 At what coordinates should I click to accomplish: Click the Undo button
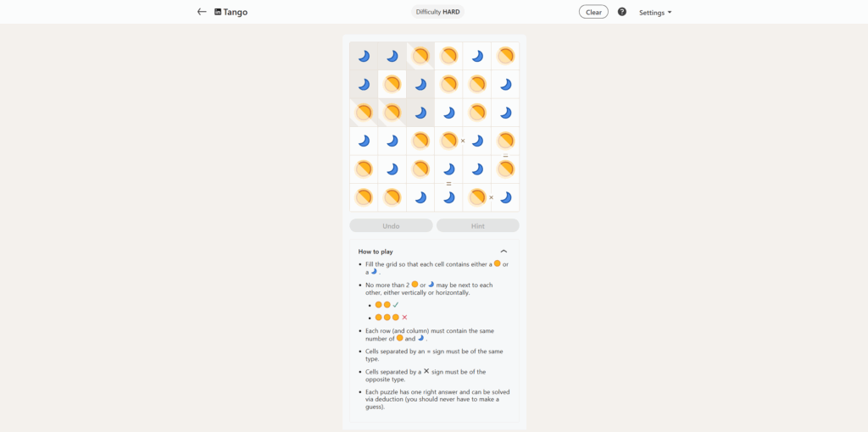click(x=391, y=226)
